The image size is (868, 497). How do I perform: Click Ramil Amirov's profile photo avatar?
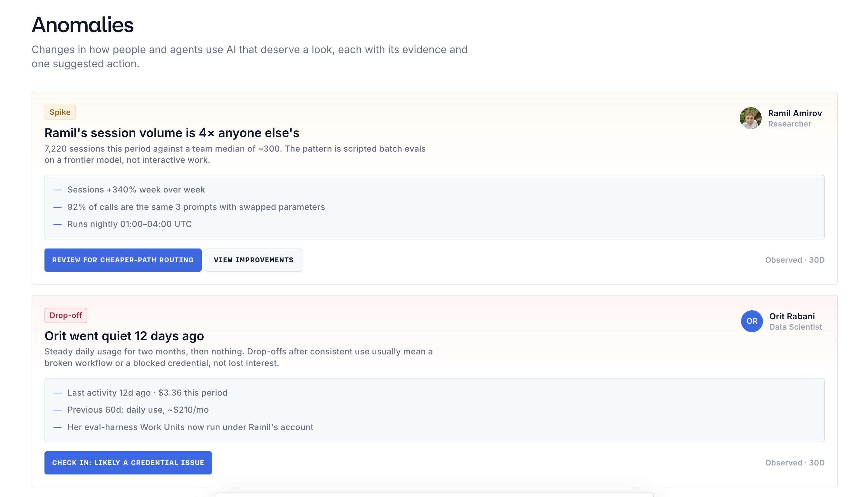click(750, 118)
